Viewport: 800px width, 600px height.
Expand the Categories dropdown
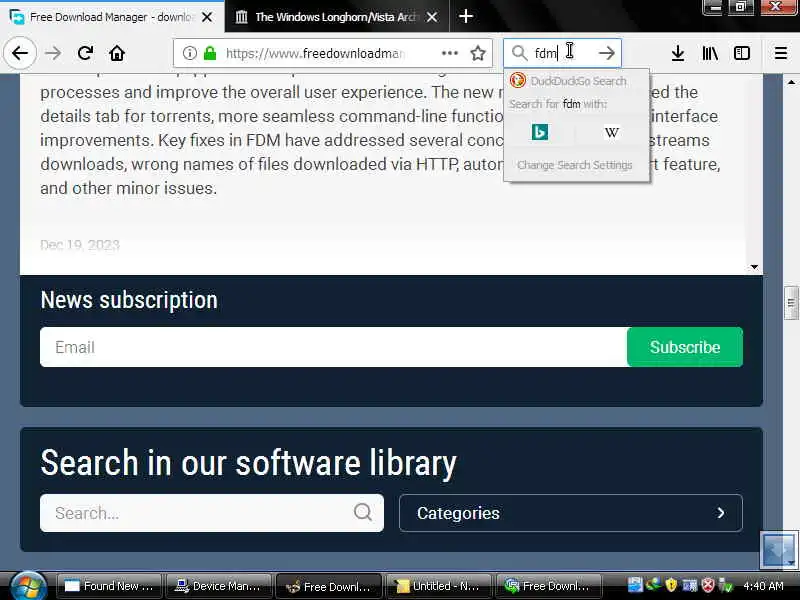(x=571, y=513)
